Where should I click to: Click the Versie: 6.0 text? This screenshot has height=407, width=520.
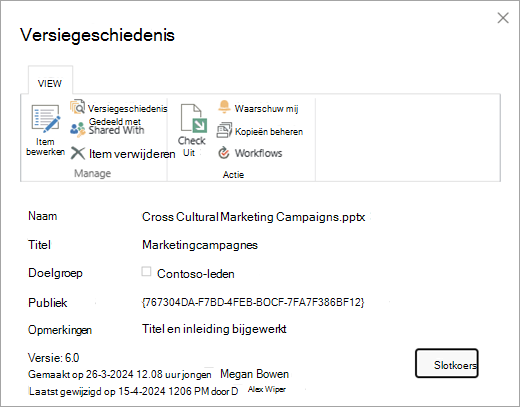(54, 358)
